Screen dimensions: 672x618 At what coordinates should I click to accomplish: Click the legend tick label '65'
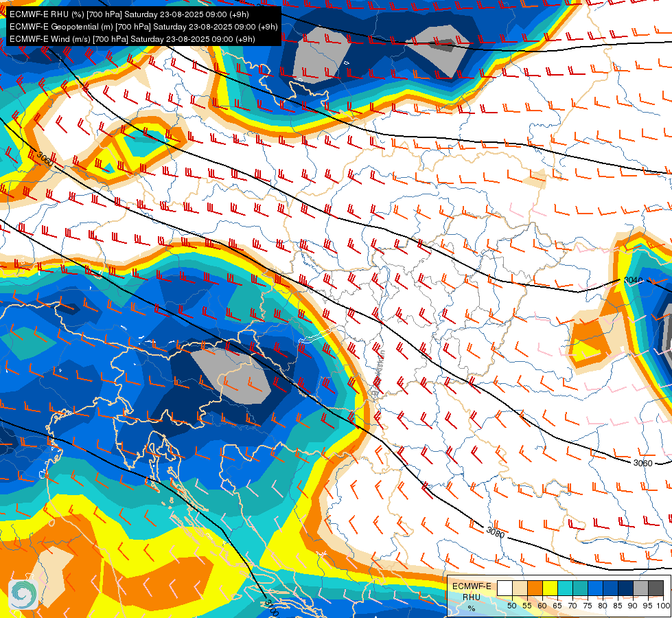click(557, 606)
